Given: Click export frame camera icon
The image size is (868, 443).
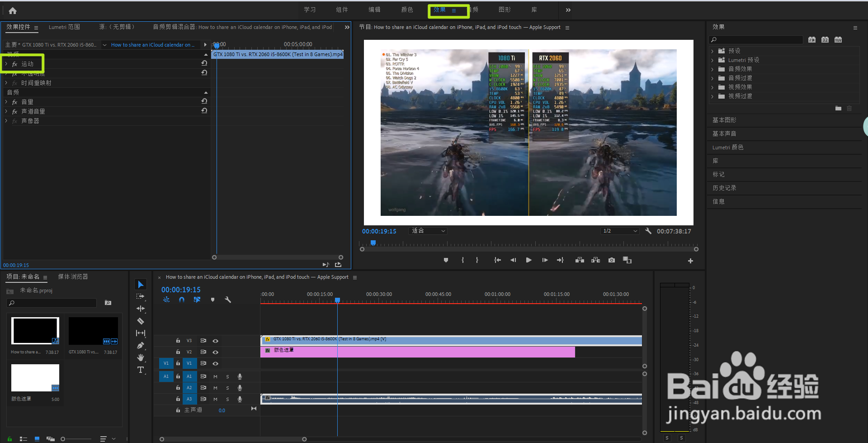Looking at the screenshot, I should [611, 260].
